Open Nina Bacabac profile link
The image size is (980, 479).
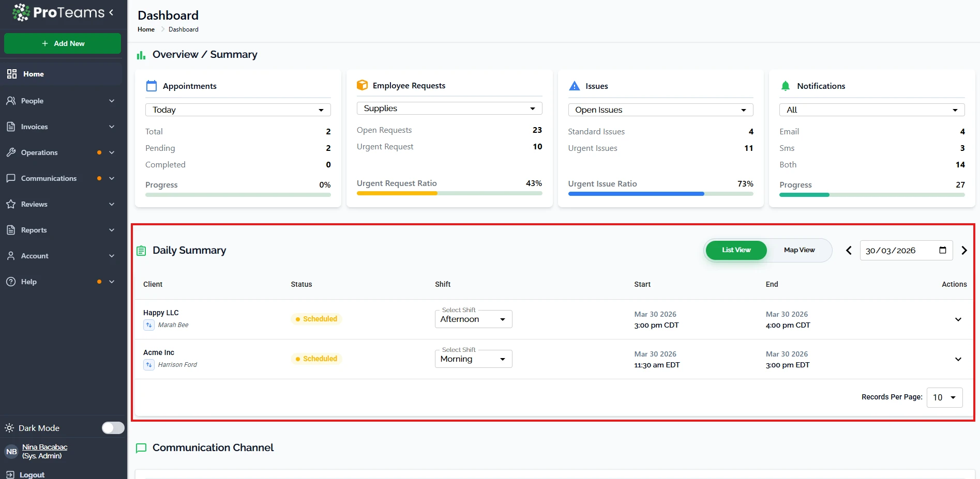(44, 447)
